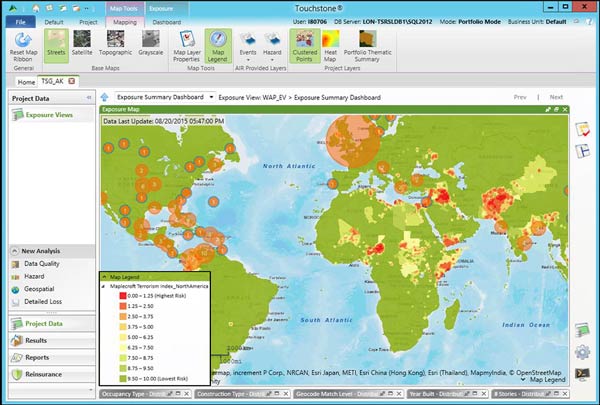
Task: Collapse the Map Legend panel header
Action: tap(104, 277)
